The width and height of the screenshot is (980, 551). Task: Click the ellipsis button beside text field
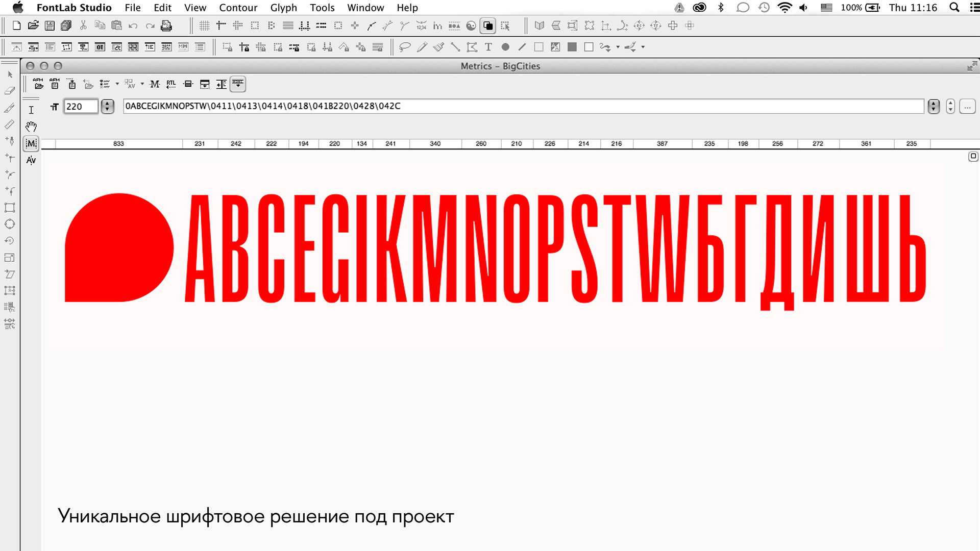click(967, 106)
